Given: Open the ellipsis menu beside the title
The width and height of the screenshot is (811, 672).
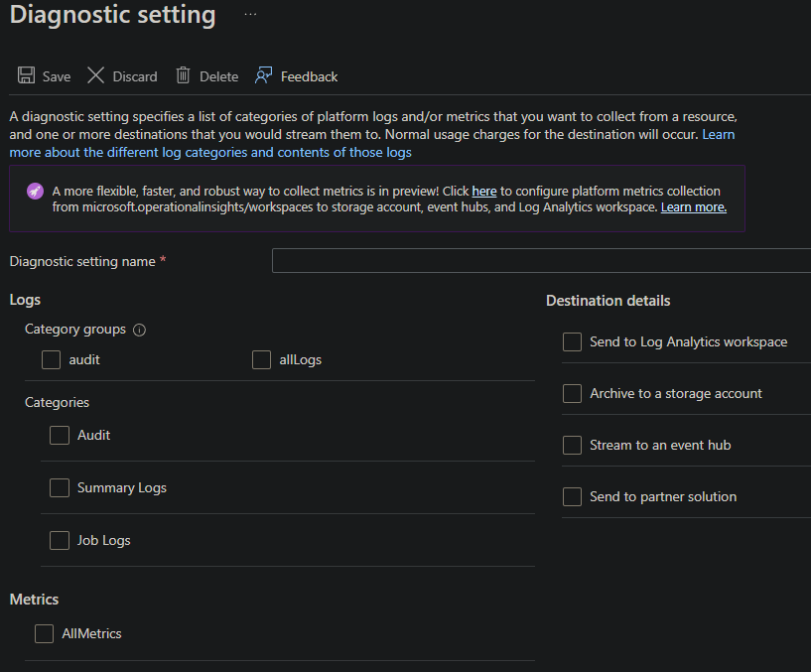Looking at the screenshot, I should [250, 15].
